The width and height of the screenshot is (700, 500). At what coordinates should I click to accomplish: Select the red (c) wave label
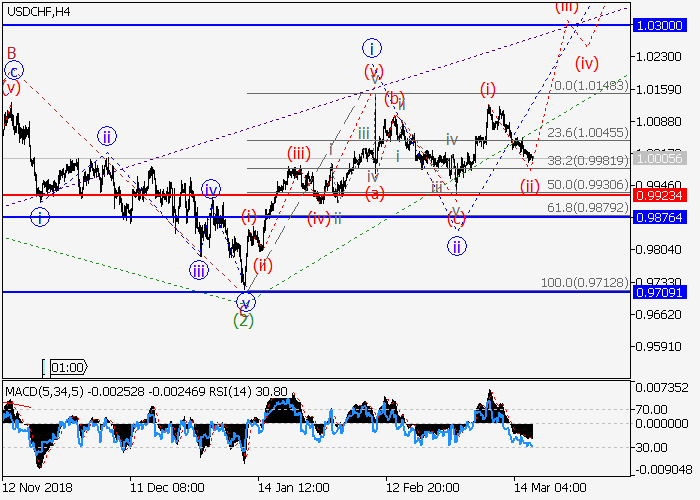(x=456, y=217)
